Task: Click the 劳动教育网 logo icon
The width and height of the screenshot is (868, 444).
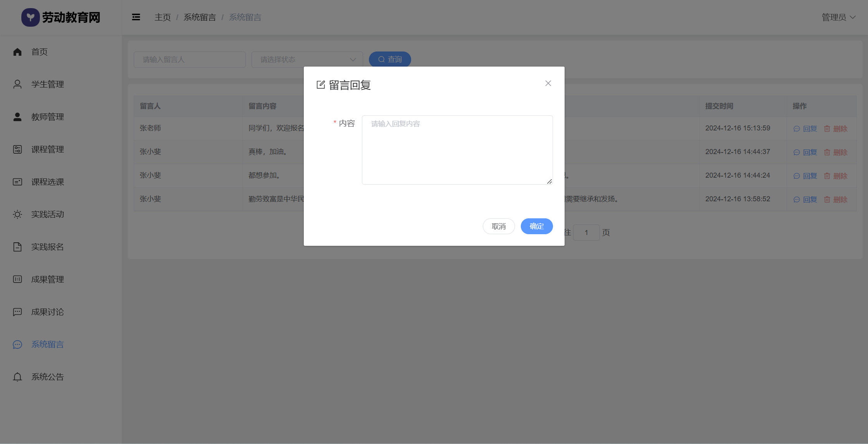Action: click(x=30, y=17)
